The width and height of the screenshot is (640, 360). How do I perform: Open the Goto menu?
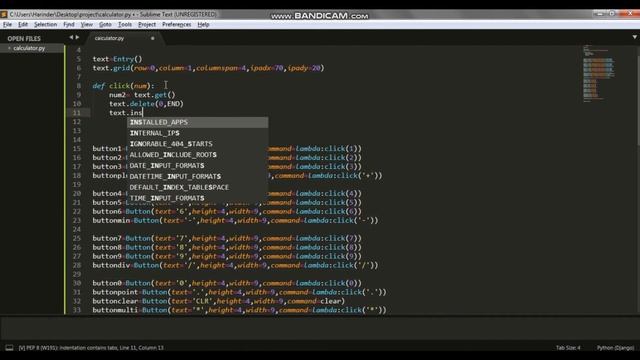pos(105,24)
